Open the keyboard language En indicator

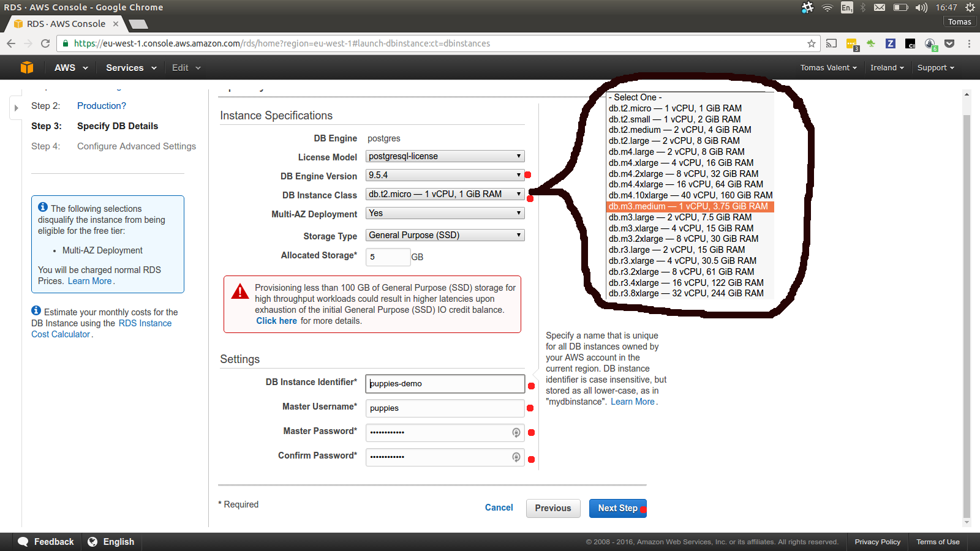click(846, 7)
